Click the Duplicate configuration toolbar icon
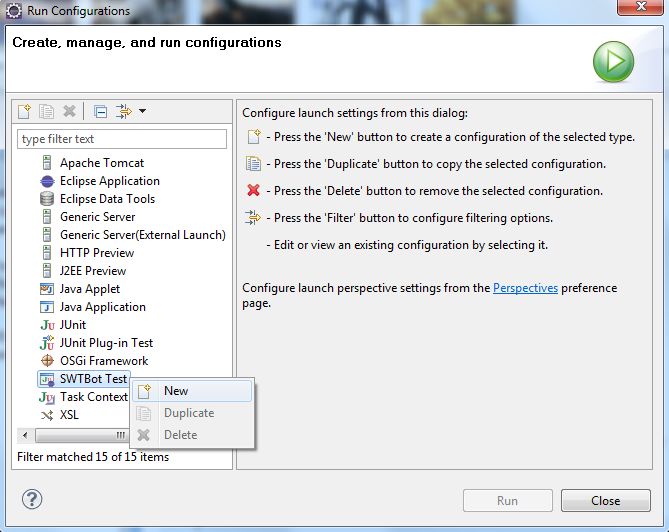669x532 pixels. (47, 111)
